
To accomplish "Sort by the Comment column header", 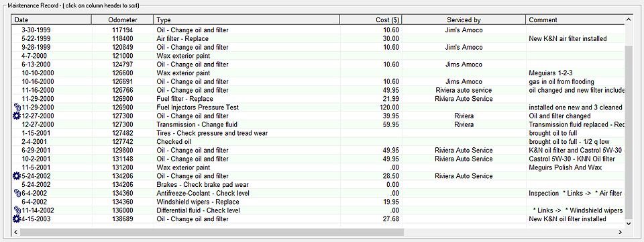I will tap(575, 19).
